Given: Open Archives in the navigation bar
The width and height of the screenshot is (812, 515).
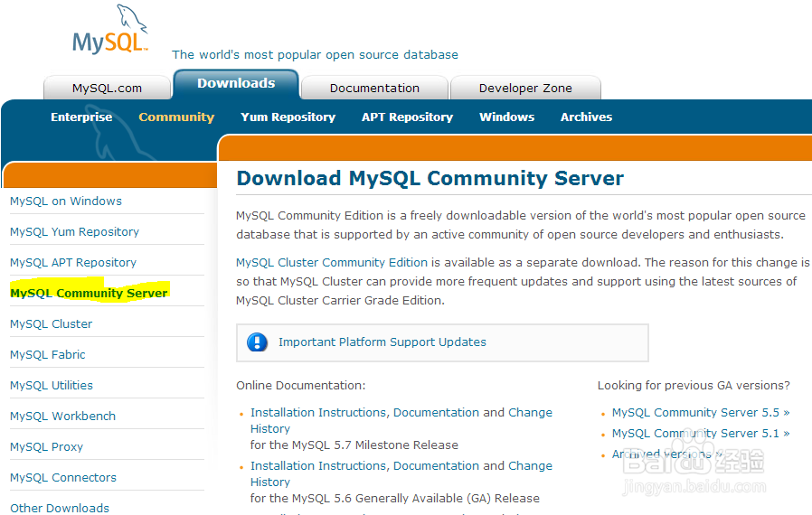Looking at the screenshot, I should tap(586, 117).
